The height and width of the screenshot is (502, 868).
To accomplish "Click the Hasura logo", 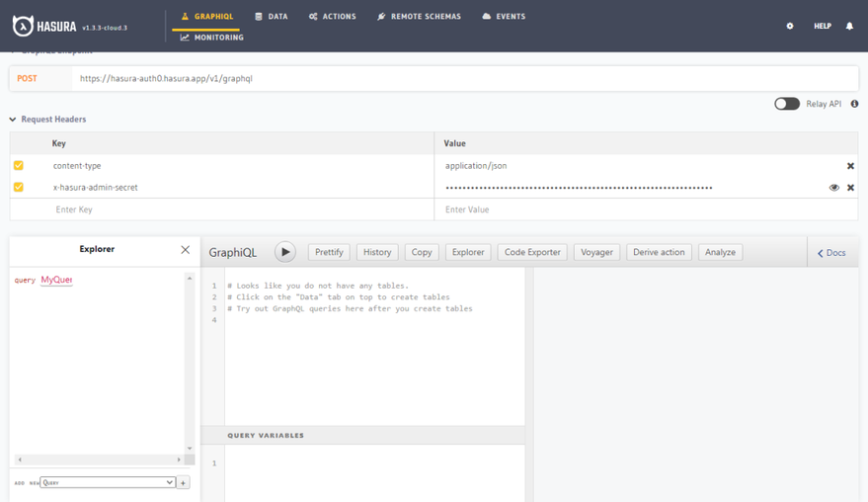I will point(44,26).
